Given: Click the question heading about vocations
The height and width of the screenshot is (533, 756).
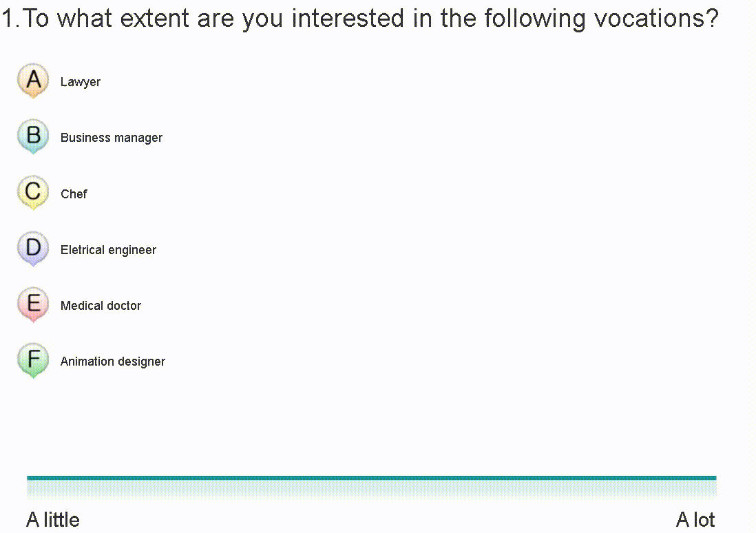Looking at the screenshot, I should 360,19.
